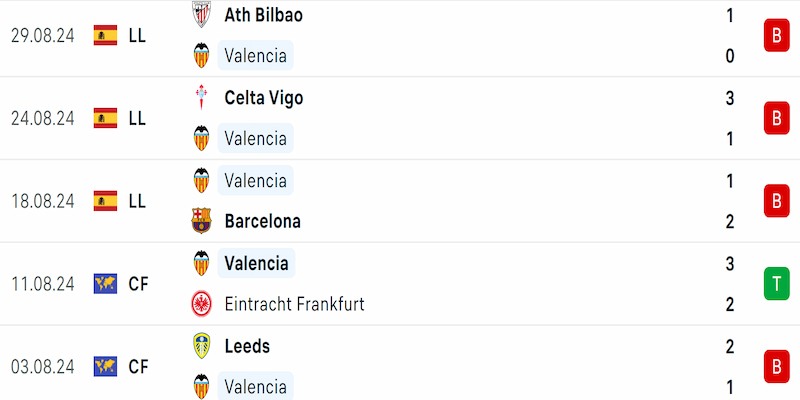Screen dimensions: 800x400
Task: Click the world flag on 11.08.24 row
Action: 106,284
